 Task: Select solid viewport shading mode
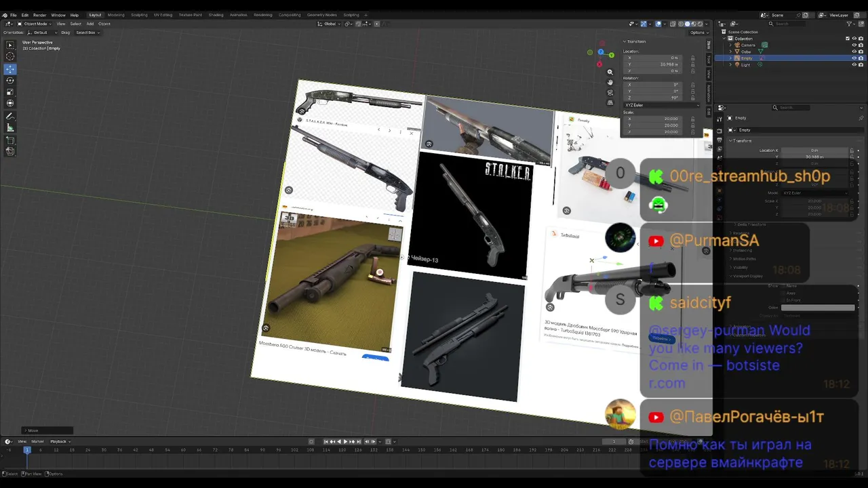tap(687, 24)
